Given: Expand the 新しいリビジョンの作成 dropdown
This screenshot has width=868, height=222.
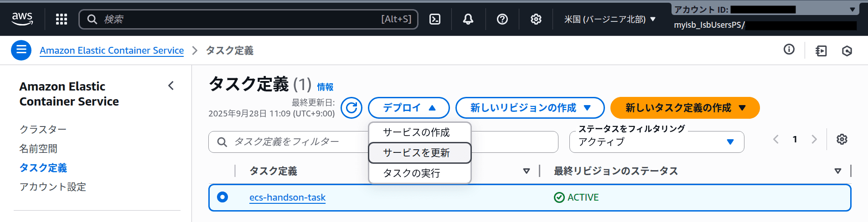Looking at the screenshot, I should point(530,108).
